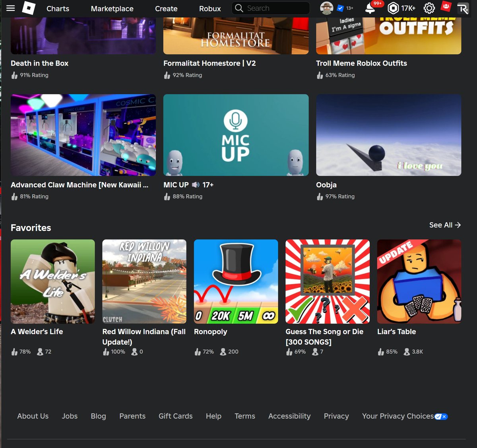Click the Roblox logo home icon

pyautogui.click(x=29, y=8)
